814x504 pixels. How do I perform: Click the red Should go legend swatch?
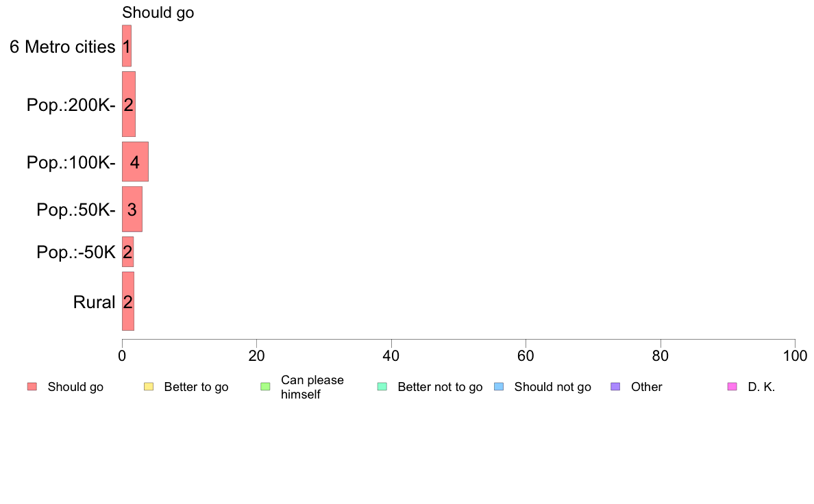click(x=32, y=387)
